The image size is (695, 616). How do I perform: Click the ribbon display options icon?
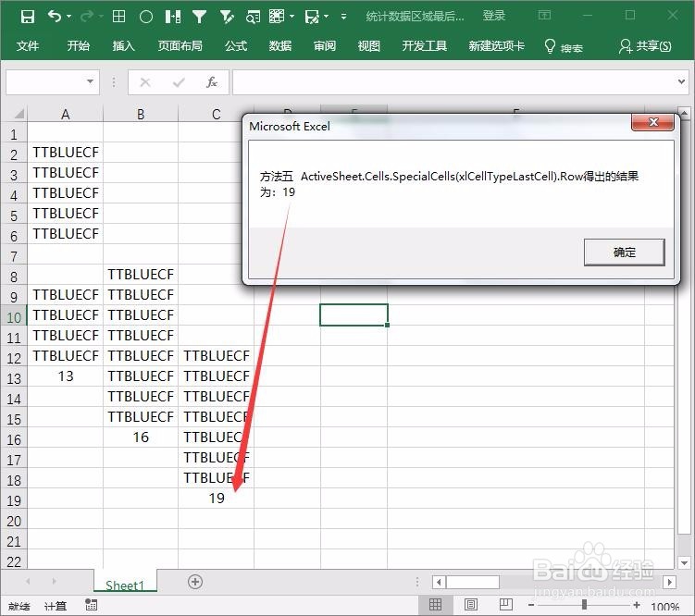pos(544,16)
